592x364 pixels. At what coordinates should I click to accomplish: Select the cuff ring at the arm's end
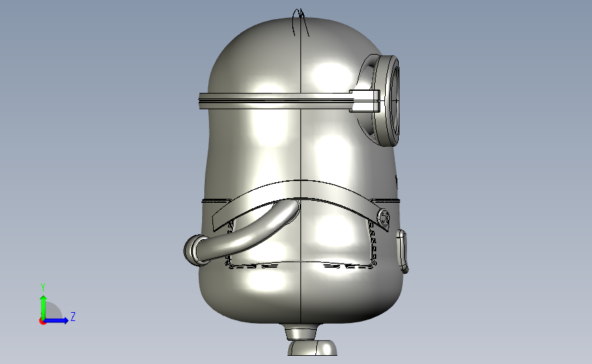(x=195, y=250)
